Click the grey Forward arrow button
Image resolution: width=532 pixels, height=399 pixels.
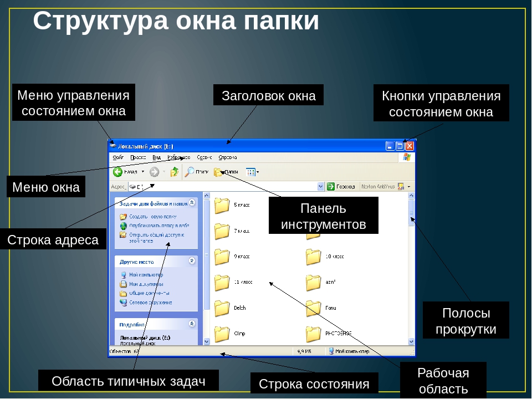155,172
